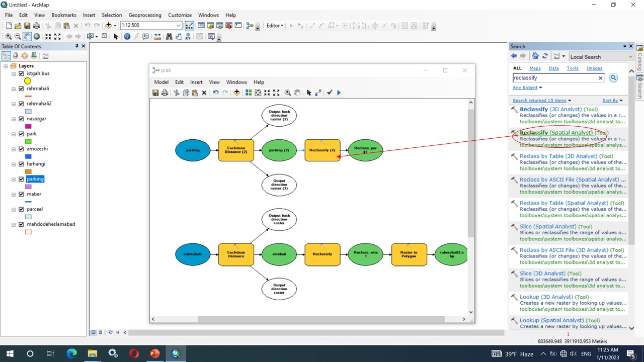Toggle visibility of the park layer

[21, 134]
